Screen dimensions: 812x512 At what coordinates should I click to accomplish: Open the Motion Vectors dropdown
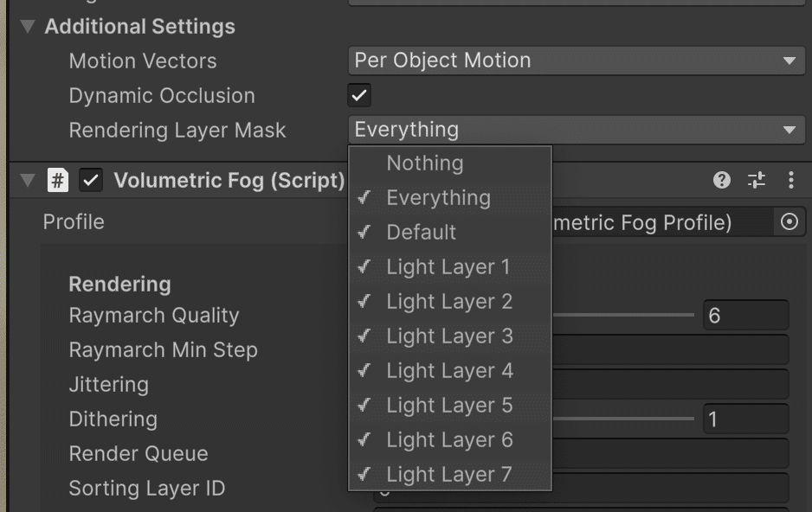pyautogui.click(x=576, y=61)
